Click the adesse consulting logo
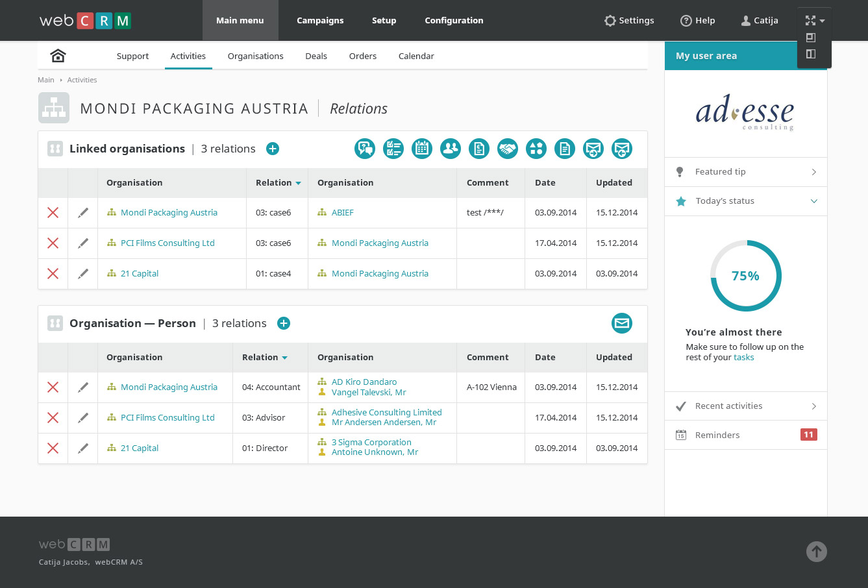 (x=745, y=114)
